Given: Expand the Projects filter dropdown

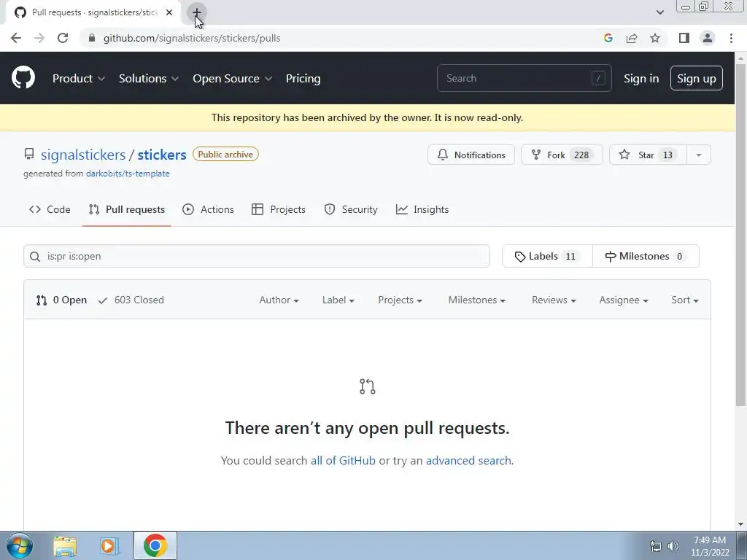Looking at the screenshot, I should (x=400, y=300).
